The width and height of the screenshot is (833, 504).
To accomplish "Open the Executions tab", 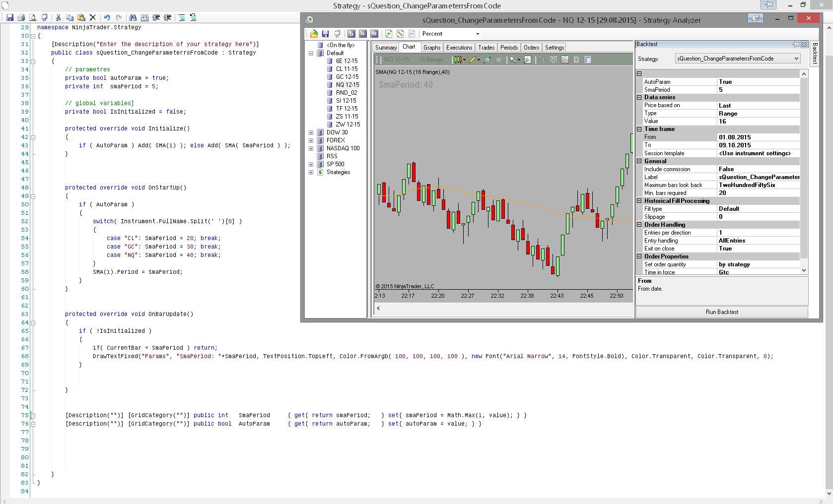I will click(x=459, y=48).
